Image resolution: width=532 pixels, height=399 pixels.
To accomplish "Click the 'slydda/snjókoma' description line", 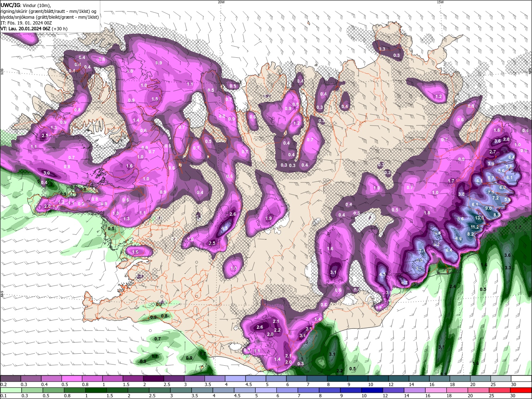I will click(50, 17).
